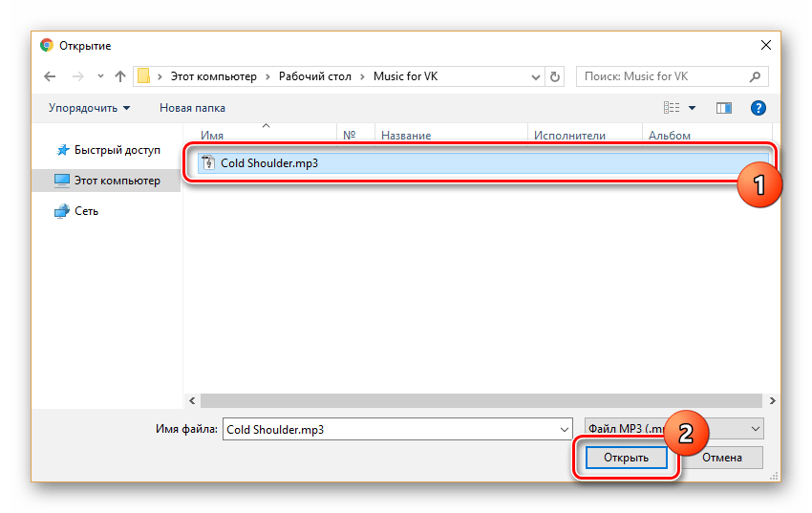Select 'Сеть' in sidebar
Screen dimensions: 812x513
click(86, 211)
